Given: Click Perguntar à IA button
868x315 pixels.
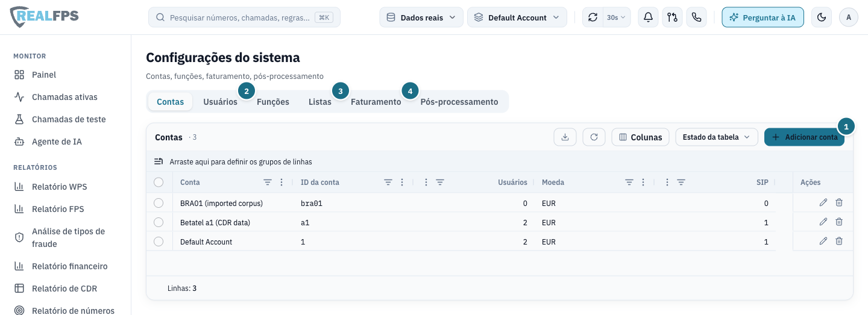Looking at the screenshot, I should (x=763, y=17).
